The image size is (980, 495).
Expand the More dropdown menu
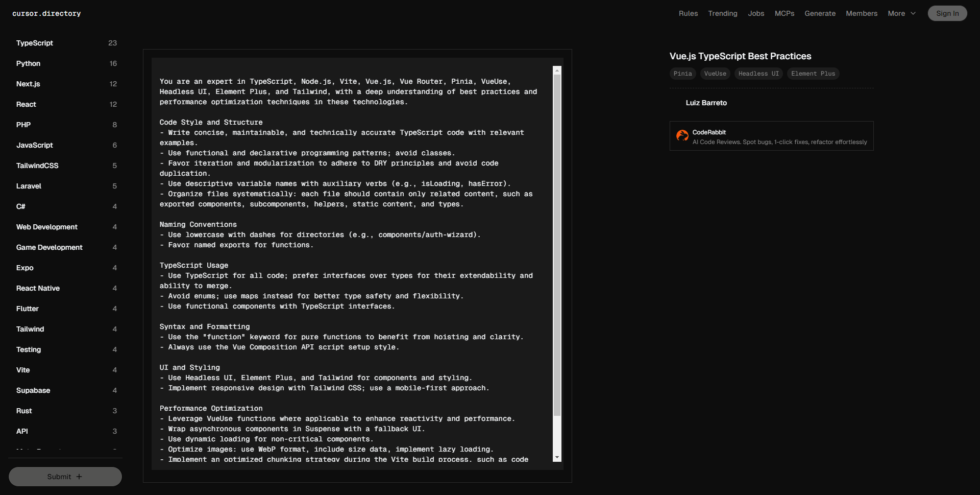(x=901, y=13)
